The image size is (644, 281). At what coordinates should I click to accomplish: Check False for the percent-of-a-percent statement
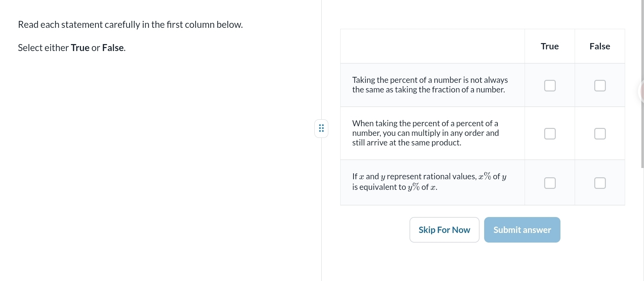click(x=600, y=134)
